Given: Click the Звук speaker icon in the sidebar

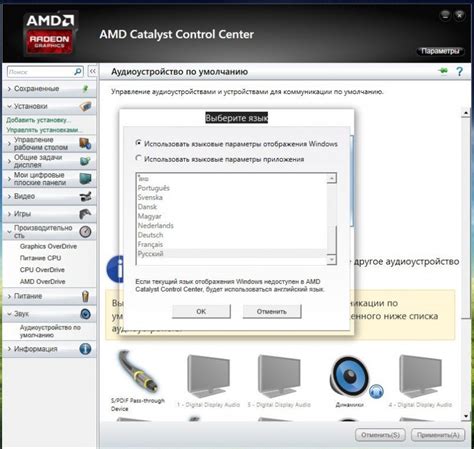Looking at the screenshot, I should pyautogui.click(x=85, y=314).
